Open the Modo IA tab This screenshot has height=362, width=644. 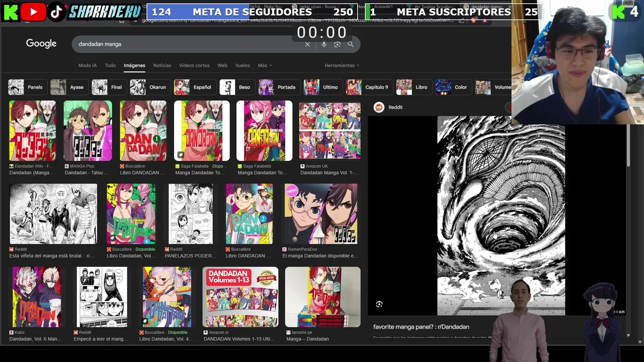(x=87, y=65)
